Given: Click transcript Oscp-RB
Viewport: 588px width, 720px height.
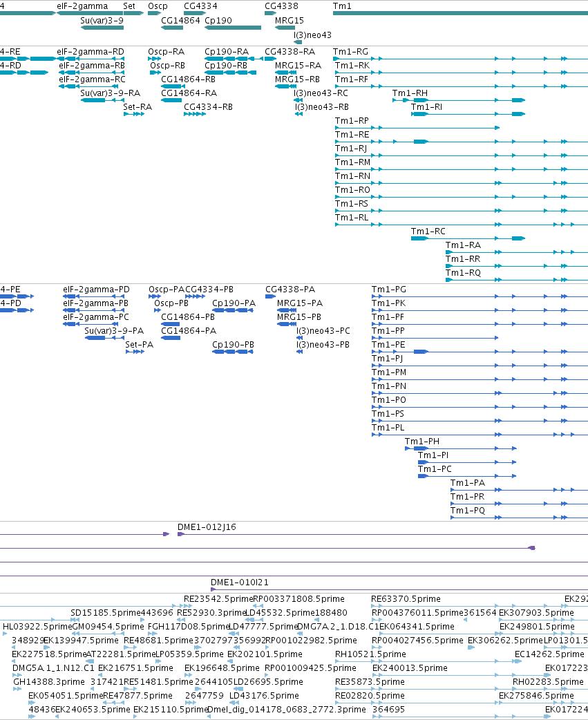Looking at the screenshot, I should click(155, 73).
